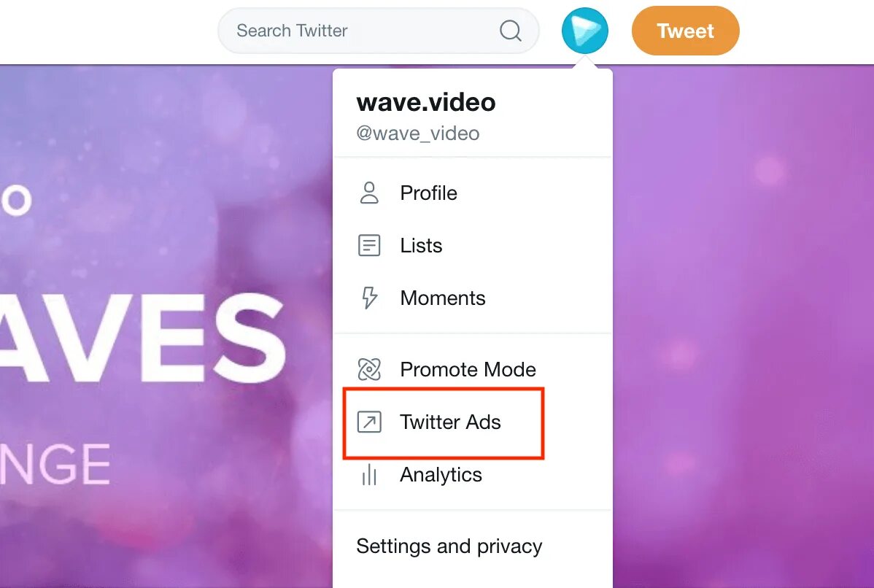
Task: Click the orange Tweet button
Action: 685,31
